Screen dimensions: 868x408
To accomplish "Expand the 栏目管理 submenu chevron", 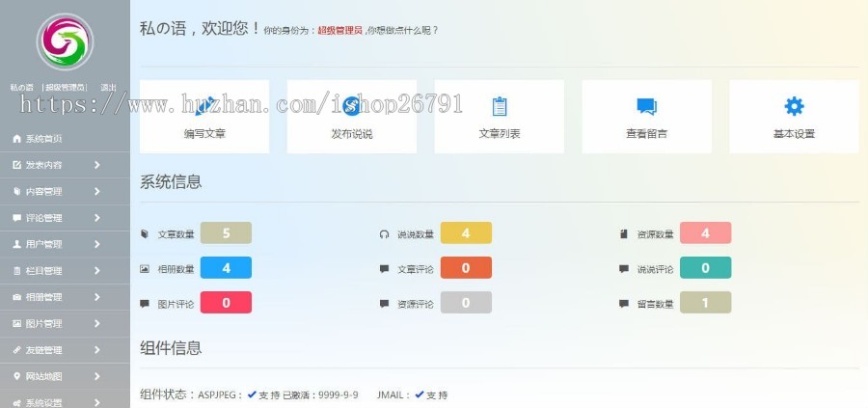I will click(x=96, y=271).
